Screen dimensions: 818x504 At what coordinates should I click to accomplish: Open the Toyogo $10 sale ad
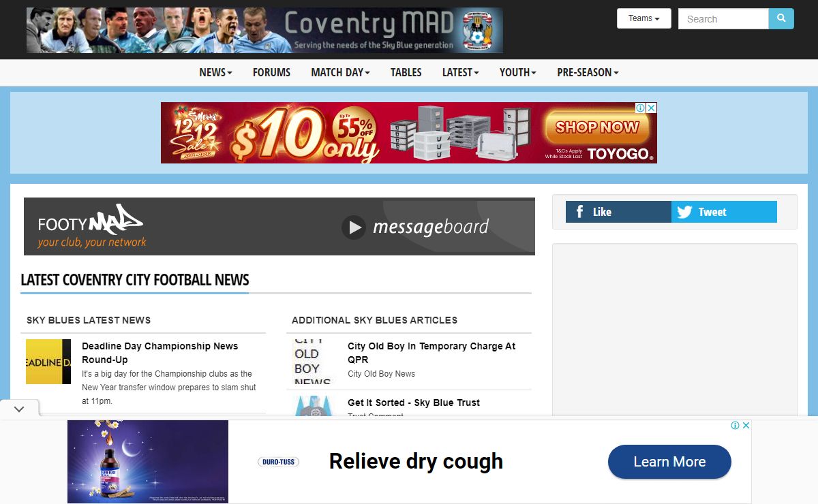409,133
